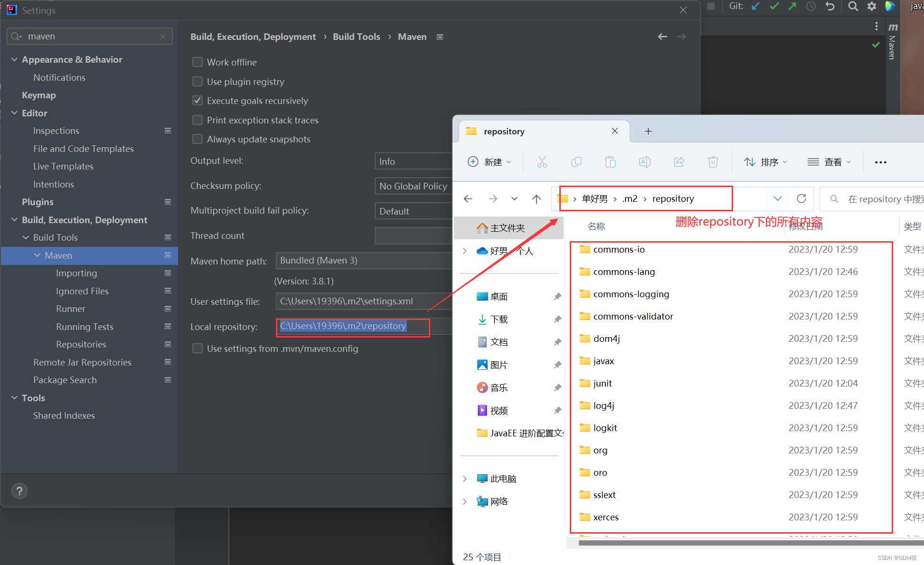Image resolution: width=924 pixels, height=565 pixels.
Task: Open Search Everywhere magnifier icon
Action: [x=853, y=6]
